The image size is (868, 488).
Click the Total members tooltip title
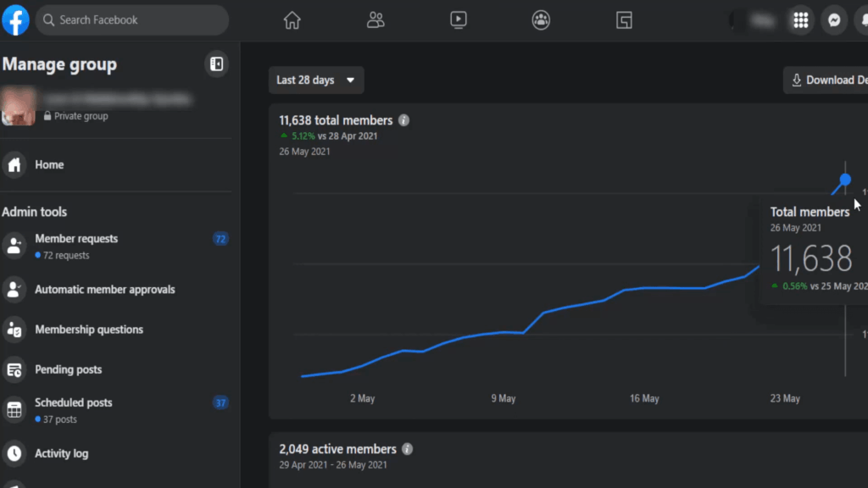point(810,212)
